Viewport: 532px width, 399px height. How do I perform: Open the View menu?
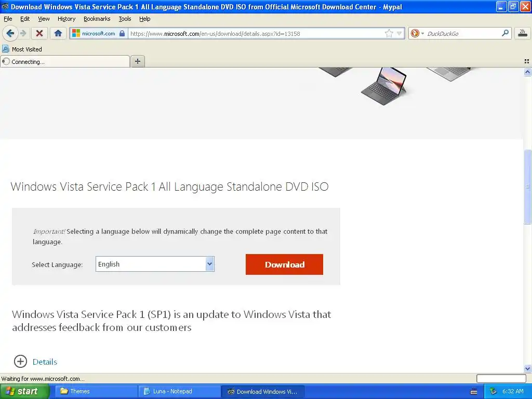(44, 19)
